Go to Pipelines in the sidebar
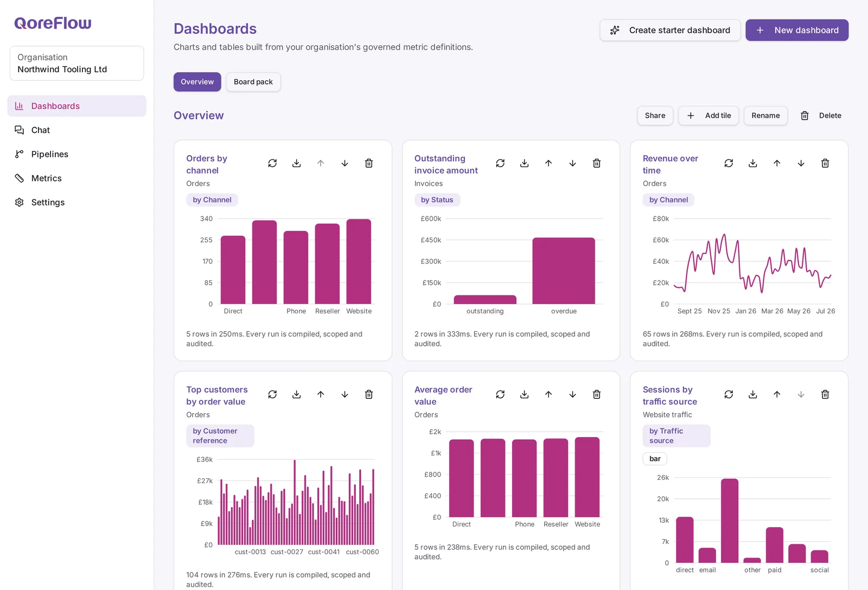 pyautogui.click(x=77, y=154)
